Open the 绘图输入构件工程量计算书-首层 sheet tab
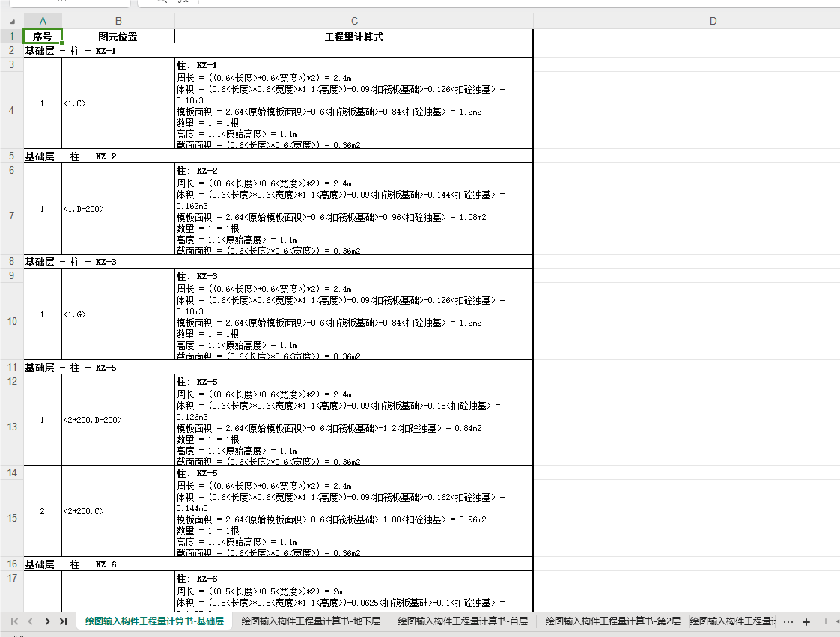 (463, 621)
